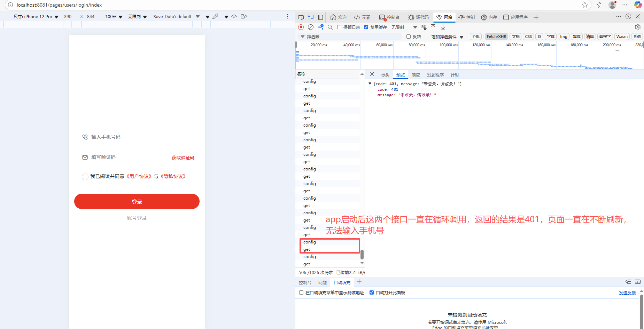Screen dimensions: 644x329
Task: Click the record network log icon
Action: point(301,27)
